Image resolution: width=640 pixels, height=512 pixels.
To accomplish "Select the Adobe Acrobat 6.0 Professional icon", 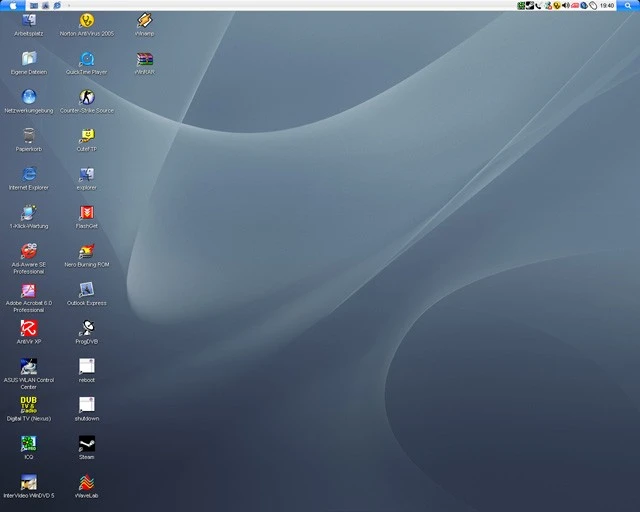I will (29, 290).
